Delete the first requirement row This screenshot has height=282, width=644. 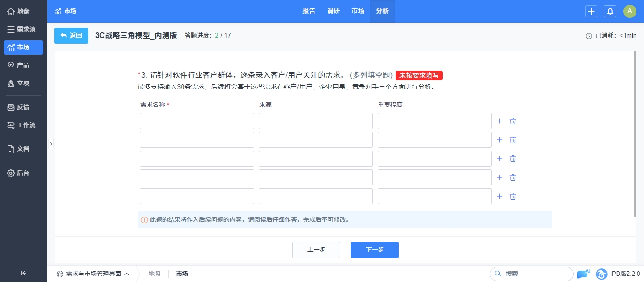[x=513, y=121]
